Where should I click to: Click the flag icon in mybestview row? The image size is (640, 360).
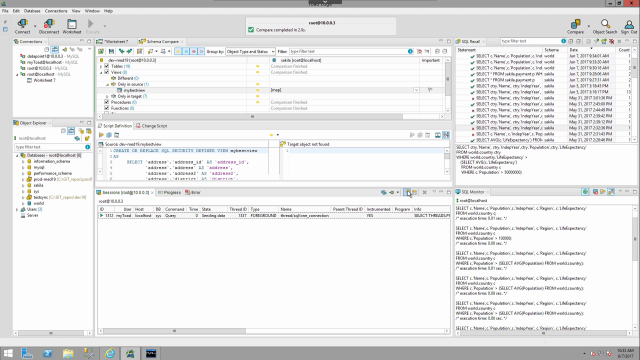pos(430,90)
